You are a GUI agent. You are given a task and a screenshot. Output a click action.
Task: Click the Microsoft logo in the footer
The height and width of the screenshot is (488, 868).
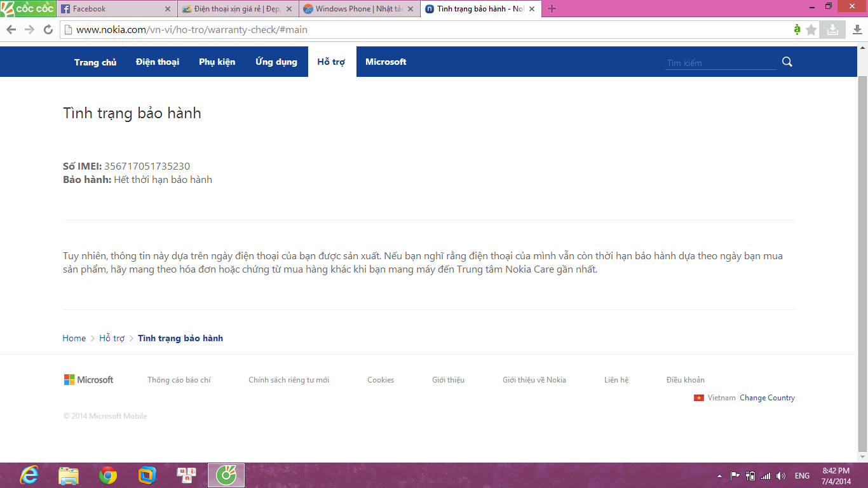click(88, 379)
